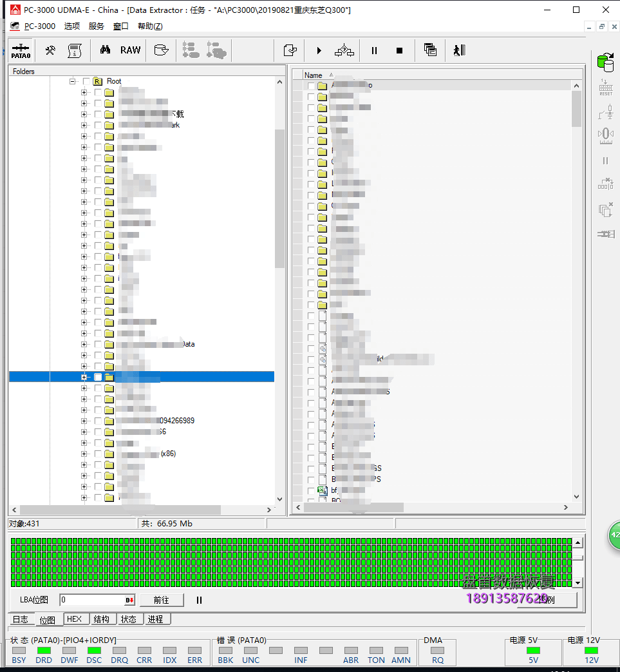This screenshot has width=620, height=672.
Task: Start the process with the play button
Action: 319,50
